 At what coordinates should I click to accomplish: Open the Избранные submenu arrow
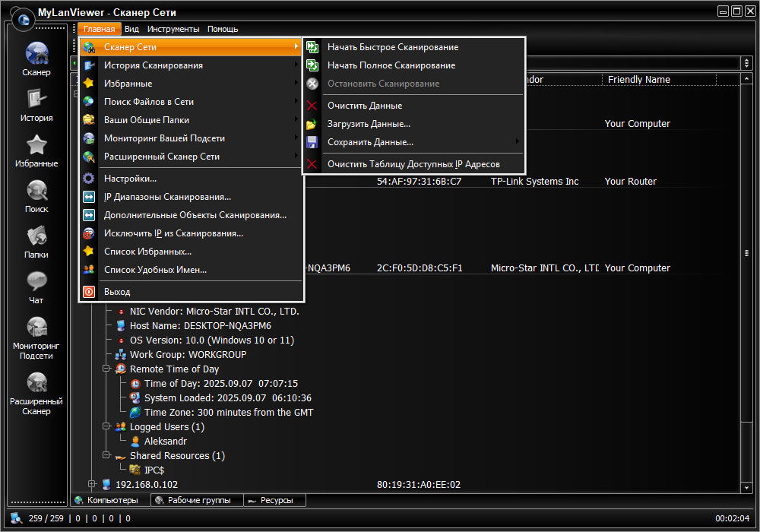[296, 83]
